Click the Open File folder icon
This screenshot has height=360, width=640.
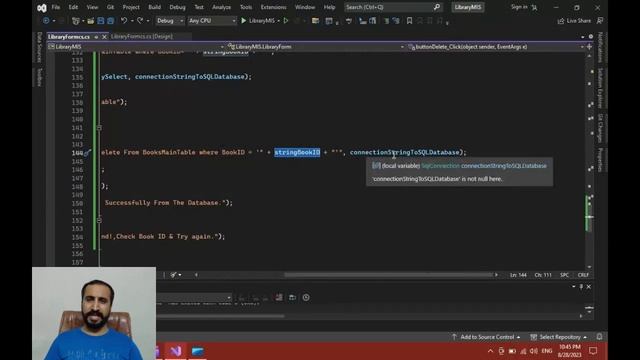coord(91,20)
